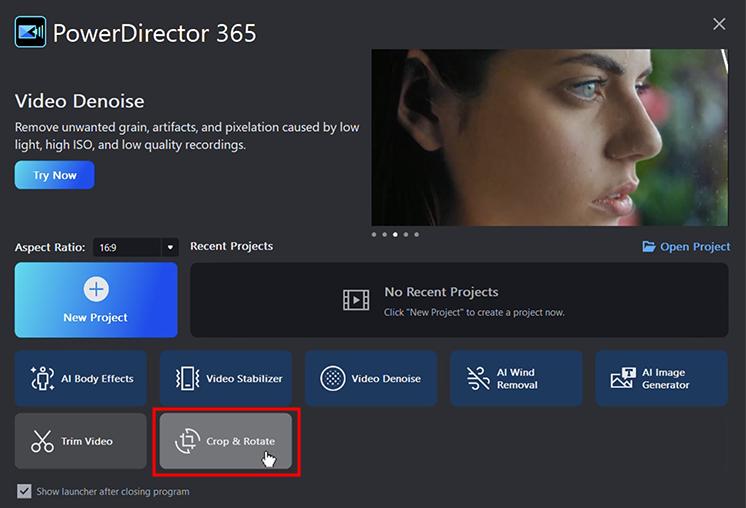This screenshot has width=746, height=508.
Task: Click the Open Project link
Action: click(x=686, y=246)
